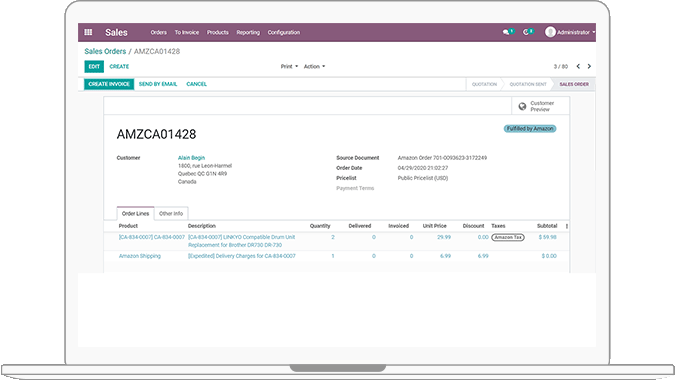
Task: Click the Sales app title
Action: (x=116, y=32)
